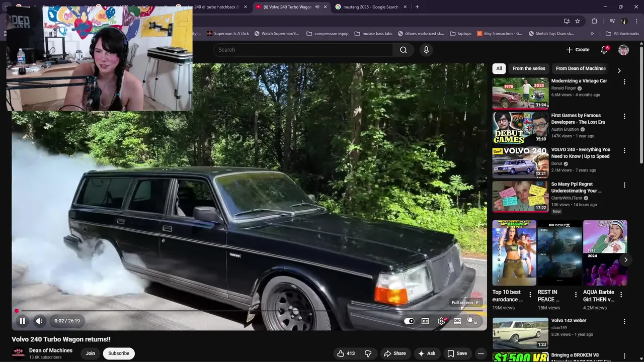The height and width of the screenshot is (362, 644).
Task: Open options for VOLVO 240 Everything video
Action: (x=624, y=150)
